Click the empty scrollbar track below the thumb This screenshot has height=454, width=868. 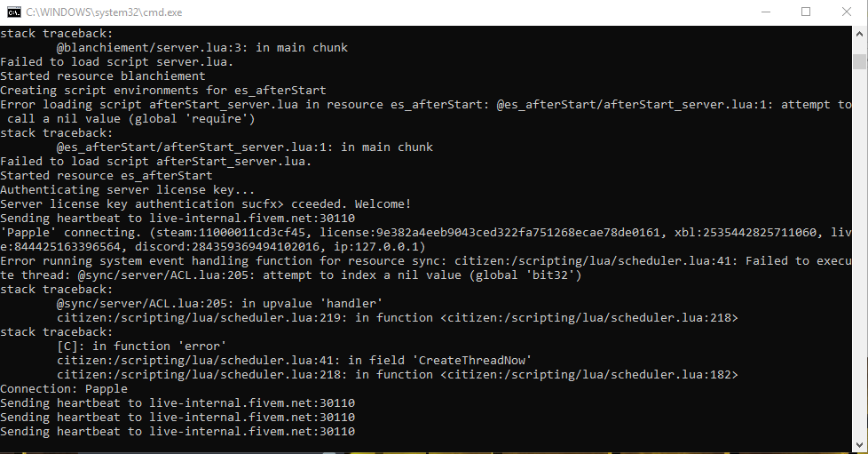click(x=860, y=252)
